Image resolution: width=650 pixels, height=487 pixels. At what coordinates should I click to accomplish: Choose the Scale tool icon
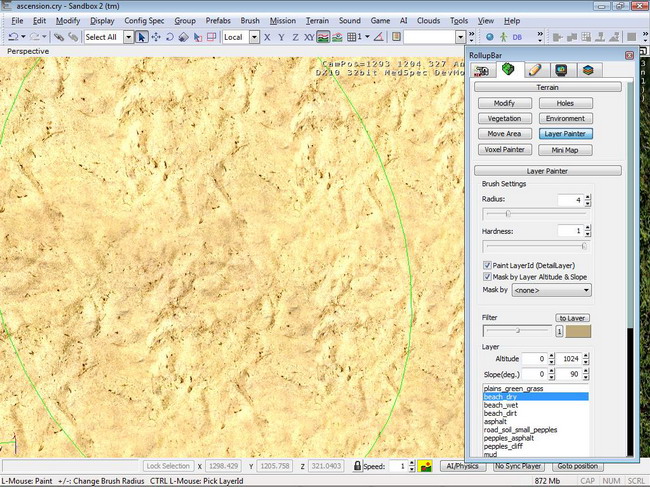coord(183,37)
